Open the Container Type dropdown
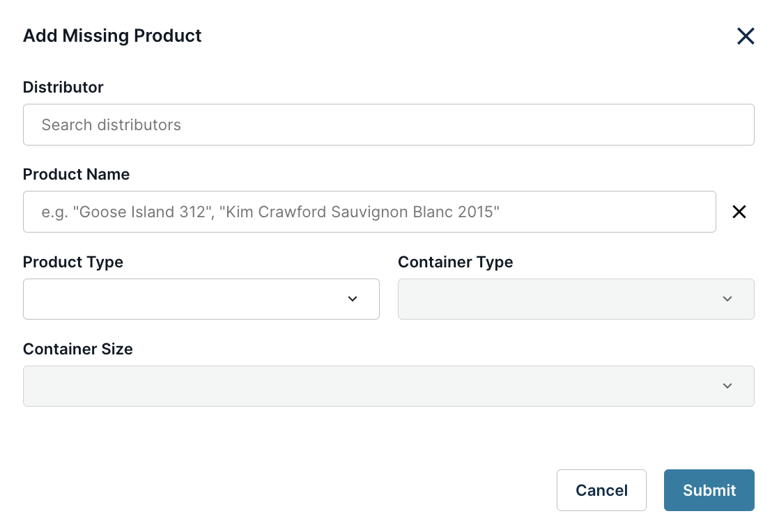 click(x=576, y=299)
